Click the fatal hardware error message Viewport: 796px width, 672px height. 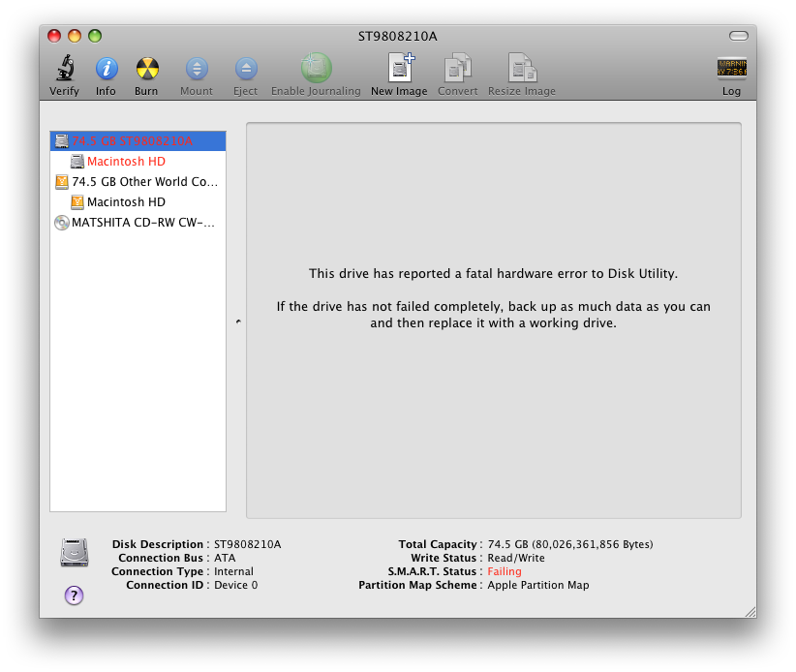coord(493,274)
